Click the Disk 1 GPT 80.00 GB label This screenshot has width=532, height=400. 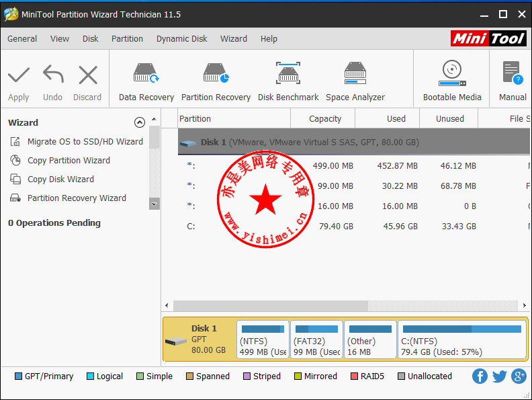[x=208, y=339]
